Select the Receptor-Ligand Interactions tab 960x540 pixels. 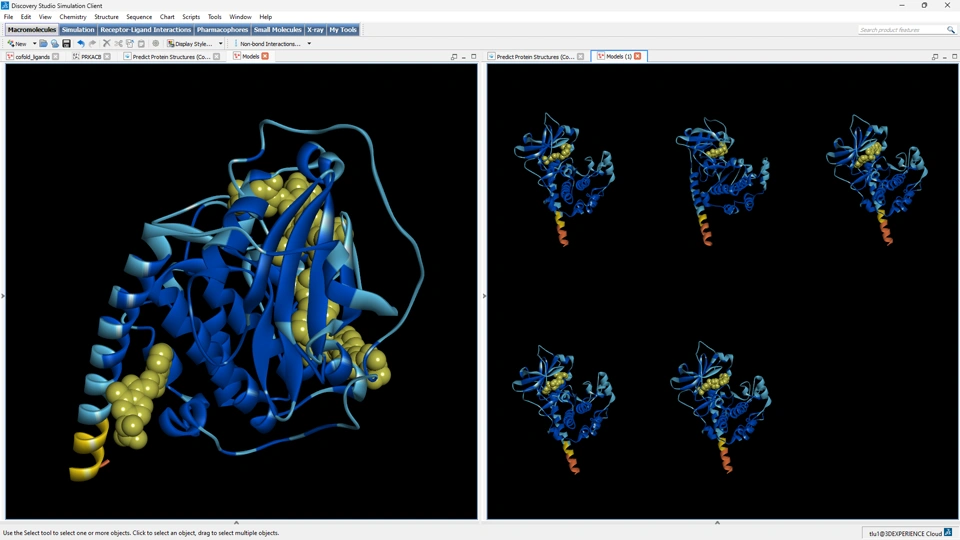point(146,29)
